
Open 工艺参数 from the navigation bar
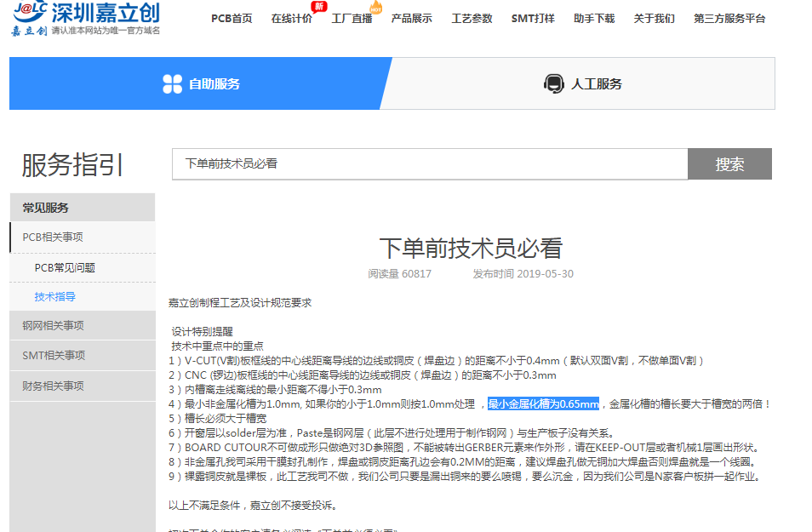(472, 19)
